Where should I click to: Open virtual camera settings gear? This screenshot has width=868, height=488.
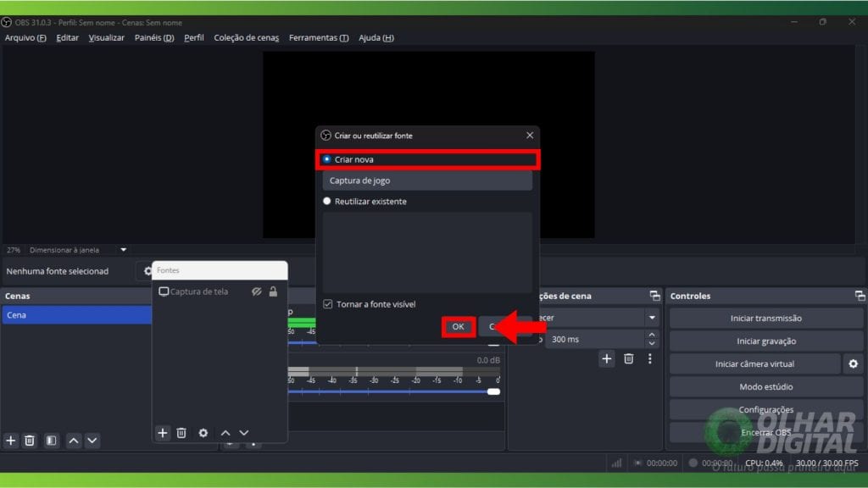pos(853,363)
